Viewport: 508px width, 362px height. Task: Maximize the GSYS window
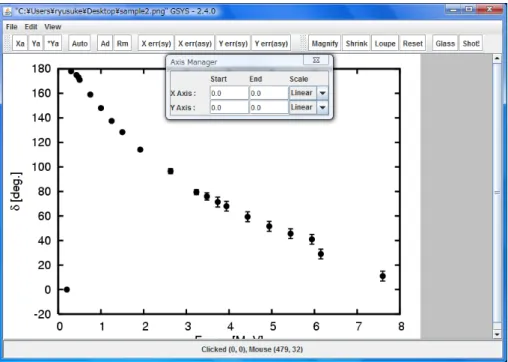(469, 10)
